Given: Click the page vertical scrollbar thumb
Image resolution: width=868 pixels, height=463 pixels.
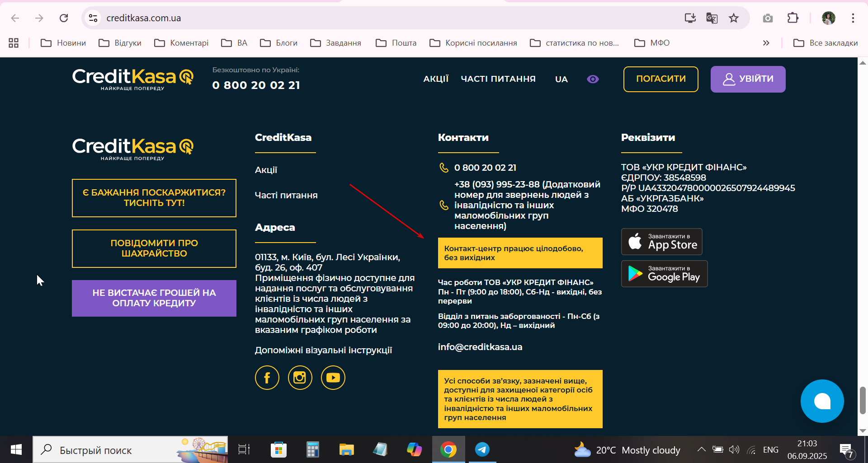Looking at the screenshot, I should (863, 400).
